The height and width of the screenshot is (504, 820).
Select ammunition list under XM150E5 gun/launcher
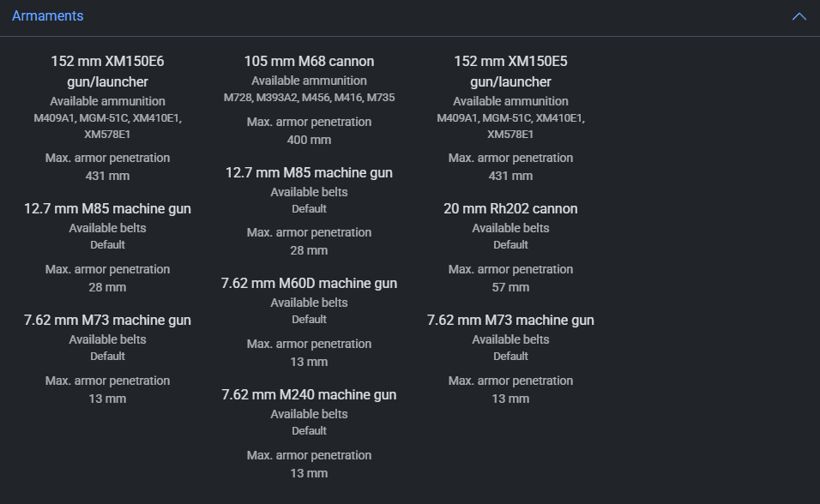point(510,126)
